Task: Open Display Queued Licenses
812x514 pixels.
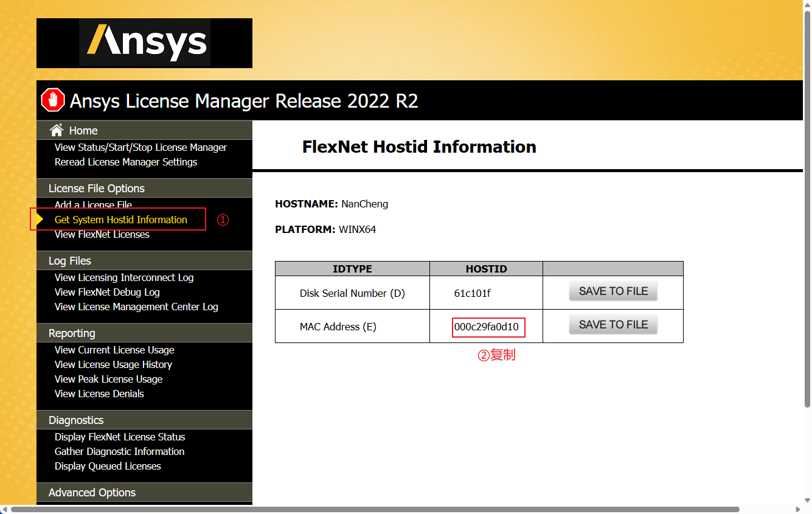Action: (x=108, y=466)
